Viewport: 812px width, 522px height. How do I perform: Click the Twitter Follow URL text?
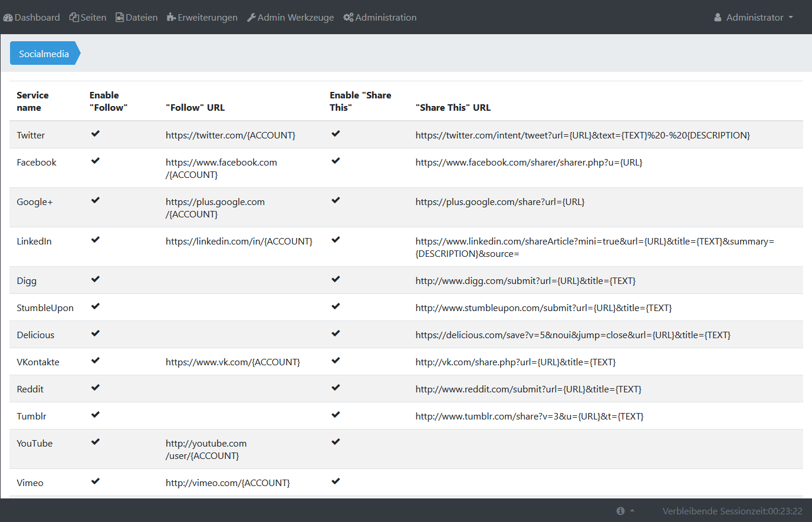[x=231, y=136]
